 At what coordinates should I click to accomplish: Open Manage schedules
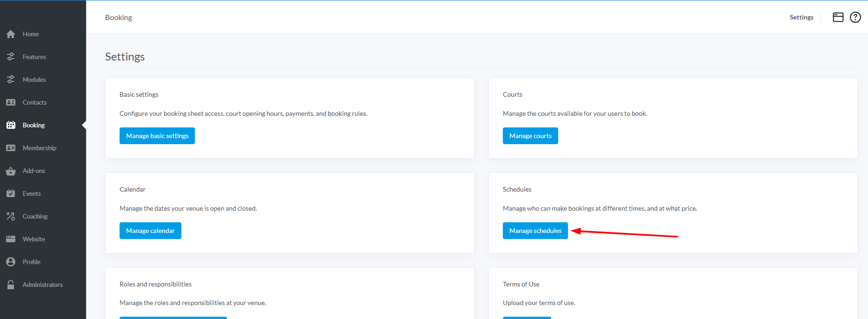click(x=535, y=231)
